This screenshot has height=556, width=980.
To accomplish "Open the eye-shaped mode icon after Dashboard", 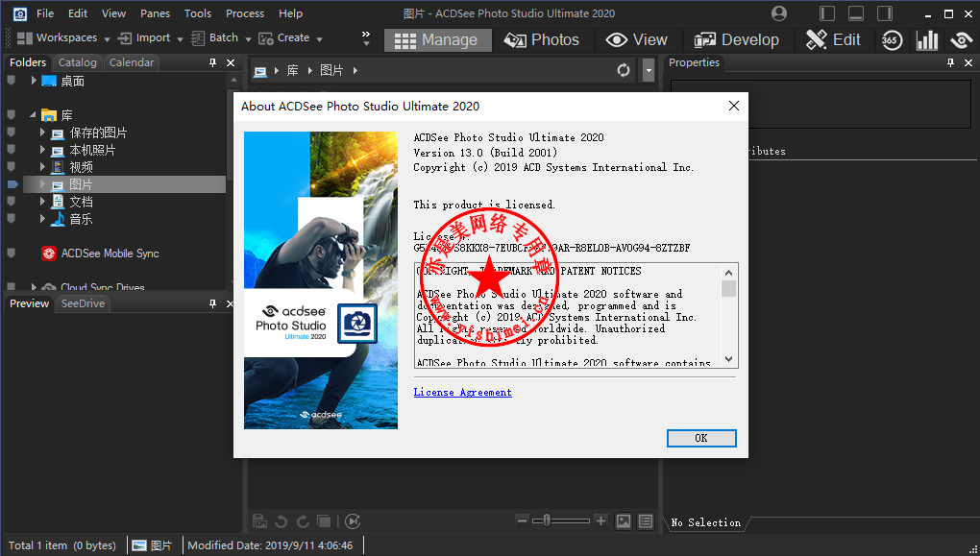I will pyautogui.click(x=961, y=40).
